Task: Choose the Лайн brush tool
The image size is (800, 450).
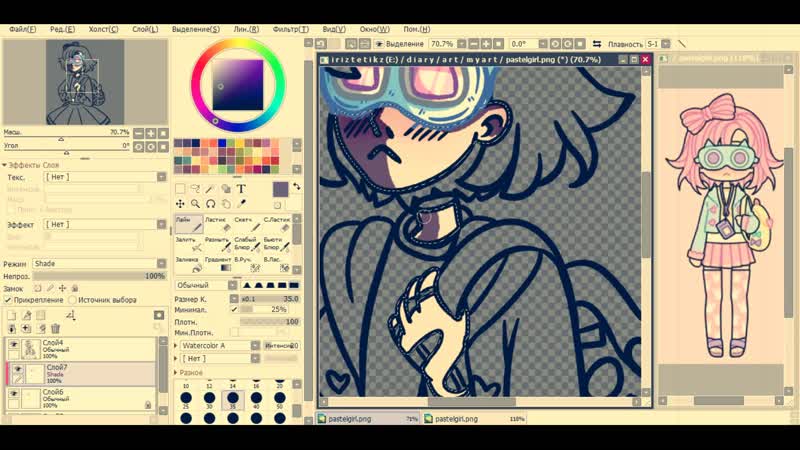Action: point(189,224)
